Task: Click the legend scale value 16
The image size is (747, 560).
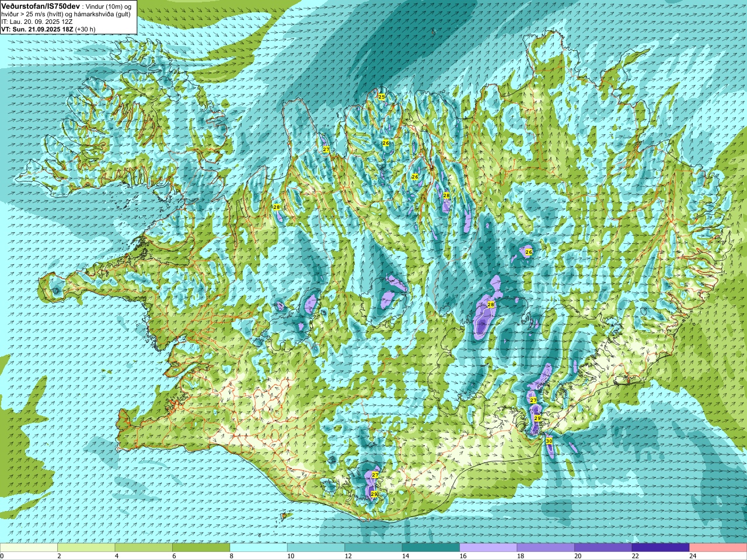Action: pyautogui.click(x=463, y=556)
